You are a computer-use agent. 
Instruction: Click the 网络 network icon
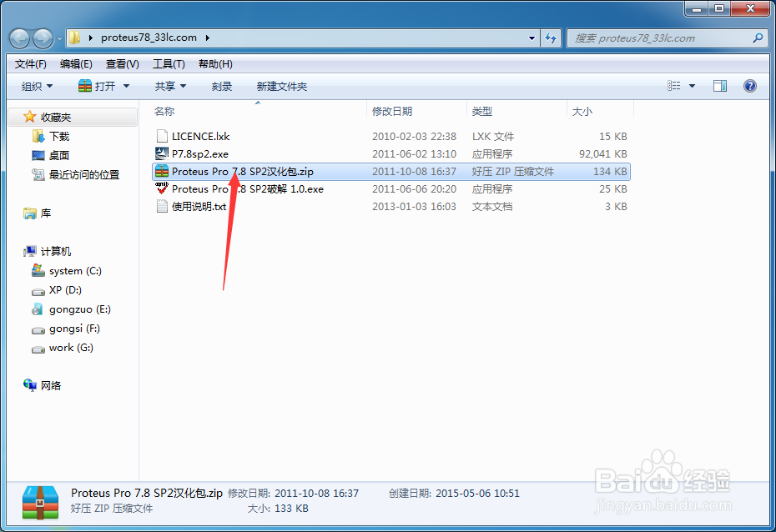pyautogui.click(x=30, y=384)
